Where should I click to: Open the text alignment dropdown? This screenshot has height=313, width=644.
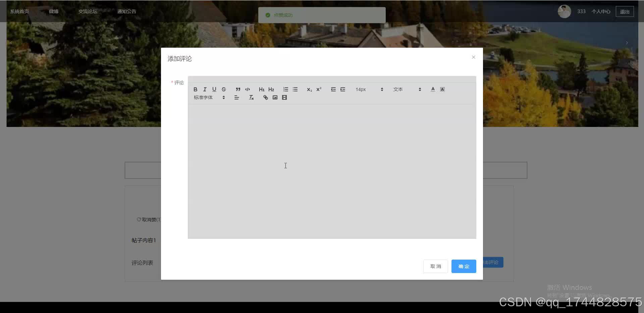point(236,97)
